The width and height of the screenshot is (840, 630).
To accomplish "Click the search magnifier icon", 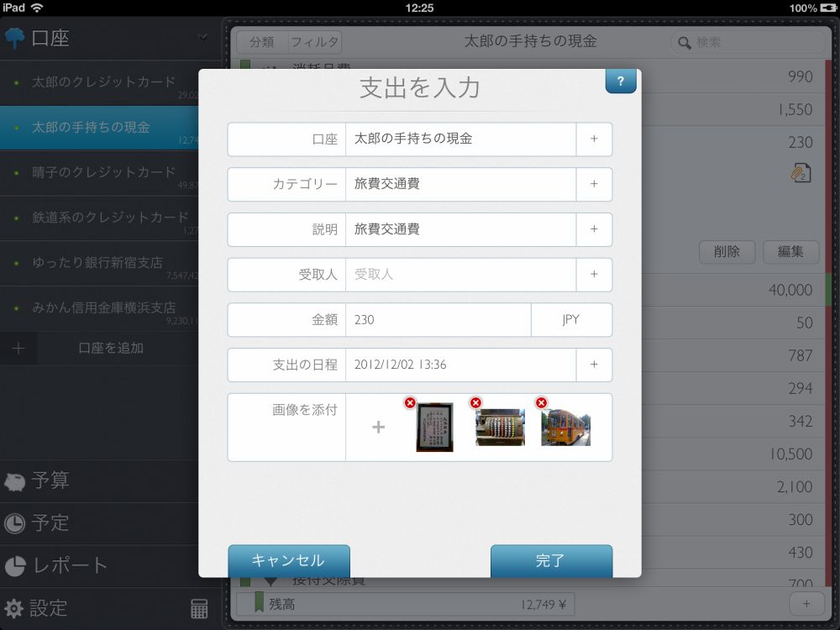I will pyautogui.click(x=684, y=42).
